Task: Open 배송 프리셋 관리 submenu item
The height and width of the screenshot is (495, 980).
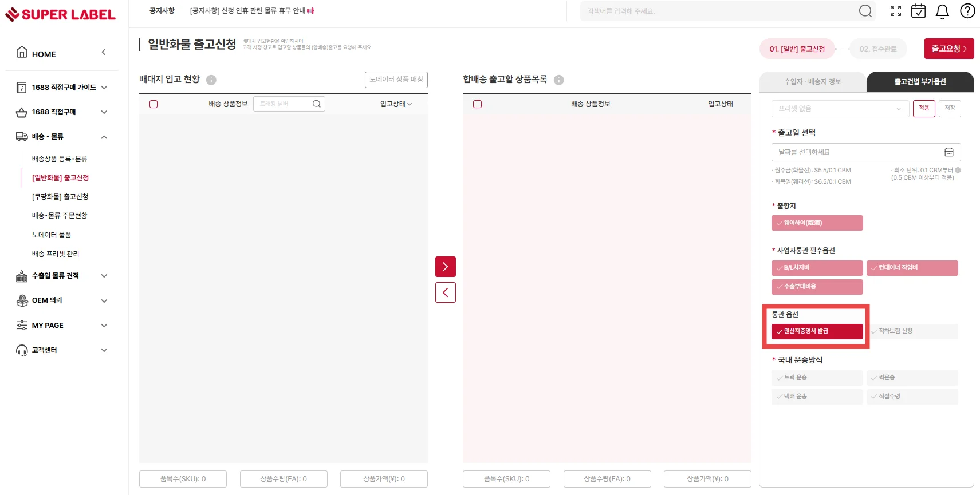Action: pos(56,254)
